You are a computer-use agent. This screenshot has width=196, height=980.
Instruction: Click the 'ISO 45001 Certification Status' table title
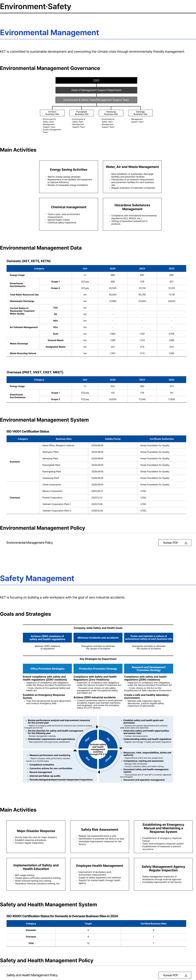pyautogui.click(x=62, y=916)
